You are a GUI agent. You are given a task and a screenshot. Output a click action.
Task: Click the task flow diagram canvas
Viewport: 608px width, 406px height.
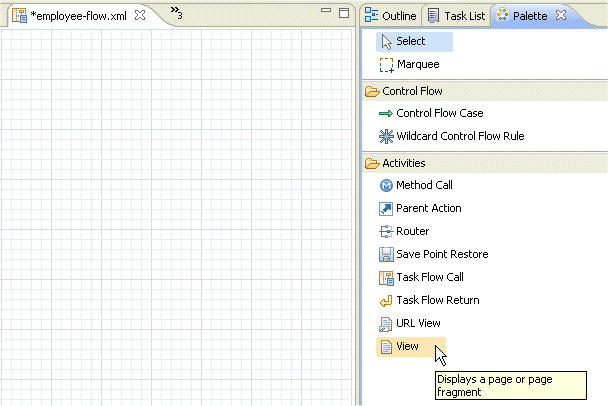tap(177, 217)
